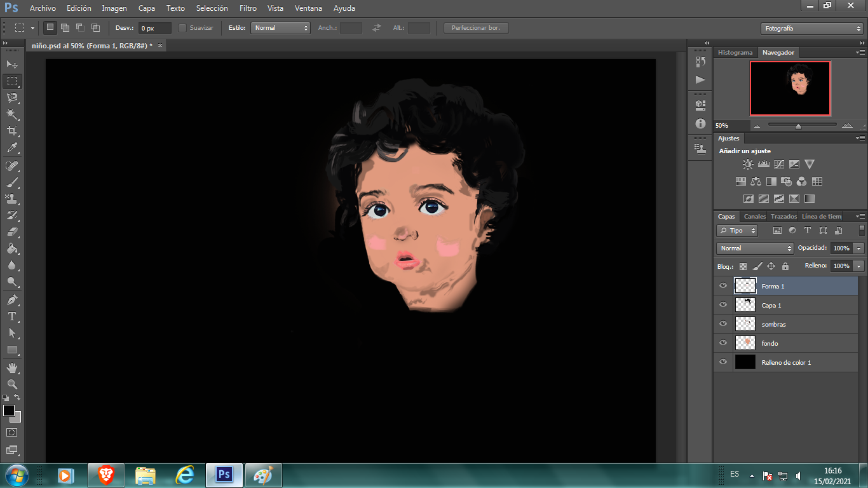Add a Curves adjustment
The image size is (868, 488).
click(x=778, y=164)
